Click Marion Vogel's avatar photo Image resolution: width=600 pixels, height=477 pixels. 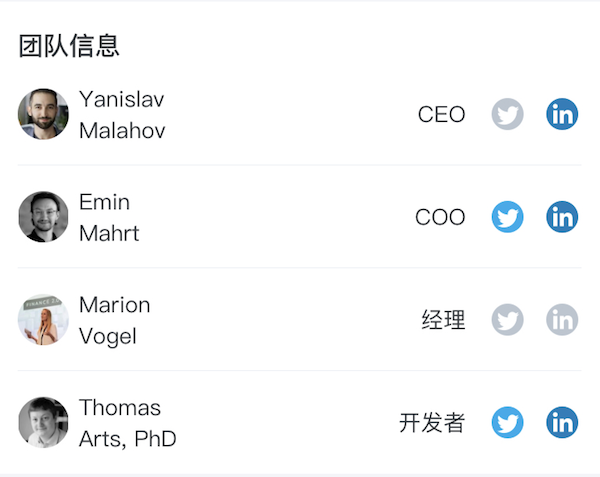click(43, 319)
